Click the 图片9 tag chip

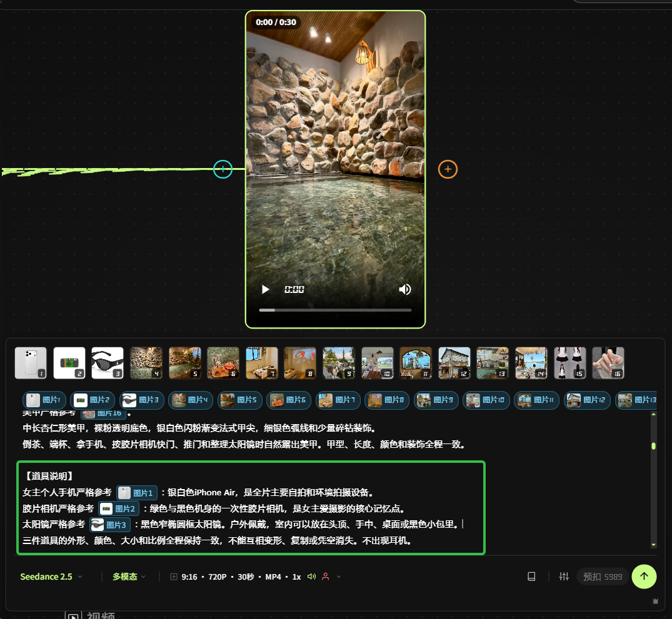tap(436, 400)
